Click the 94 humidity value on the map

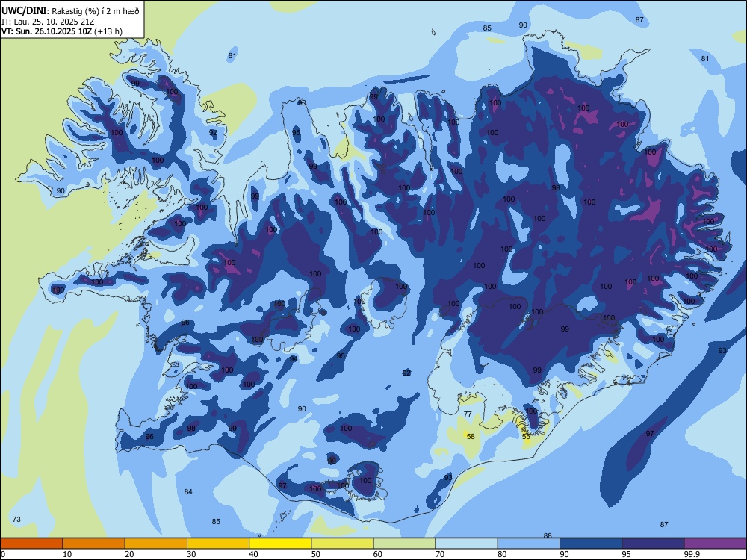point(294,358)
